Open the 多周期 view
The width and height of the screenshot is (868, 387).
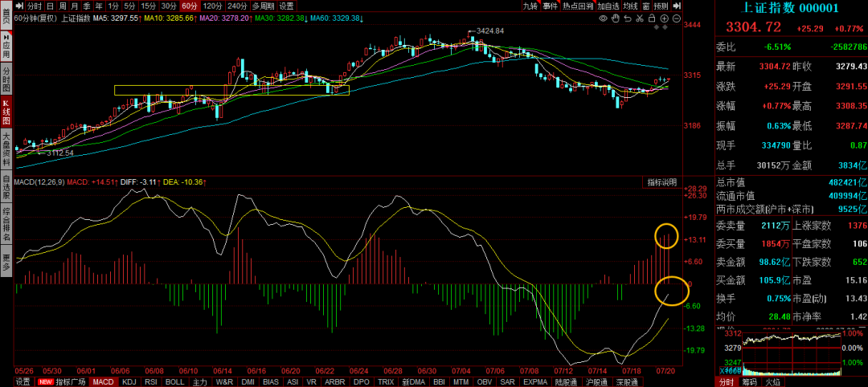(x=263, y=6)
